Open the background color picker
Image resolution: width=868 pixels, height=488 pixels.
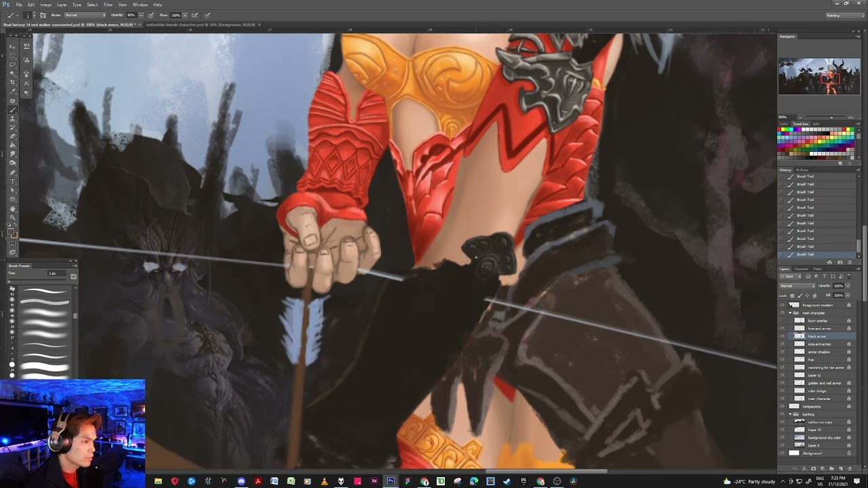(16, 237)
